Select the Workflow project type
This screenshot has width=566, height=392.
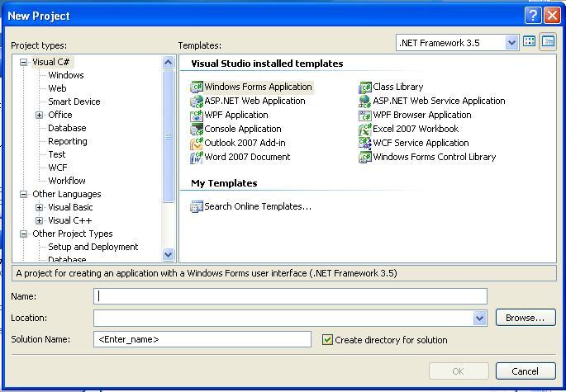(67, 181)
